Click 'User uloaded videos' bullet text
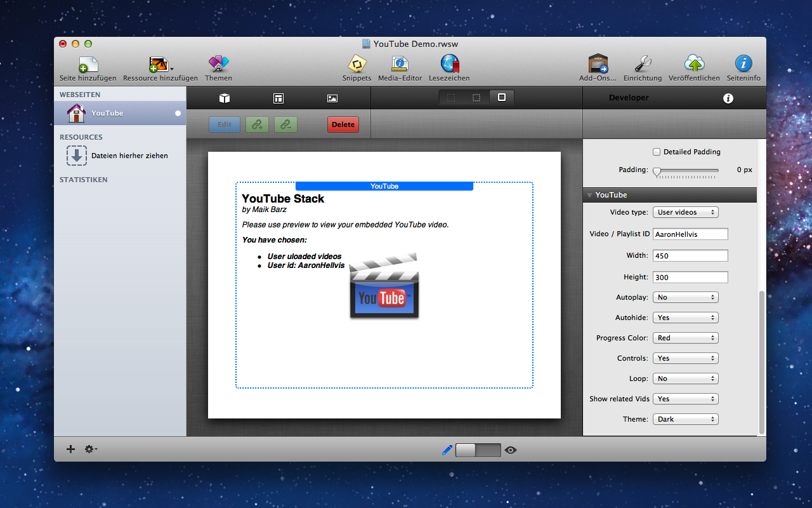 304,257
